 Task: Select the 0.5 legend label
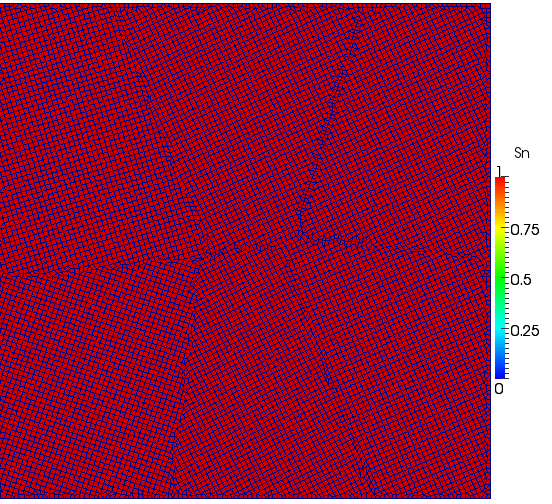521,280
